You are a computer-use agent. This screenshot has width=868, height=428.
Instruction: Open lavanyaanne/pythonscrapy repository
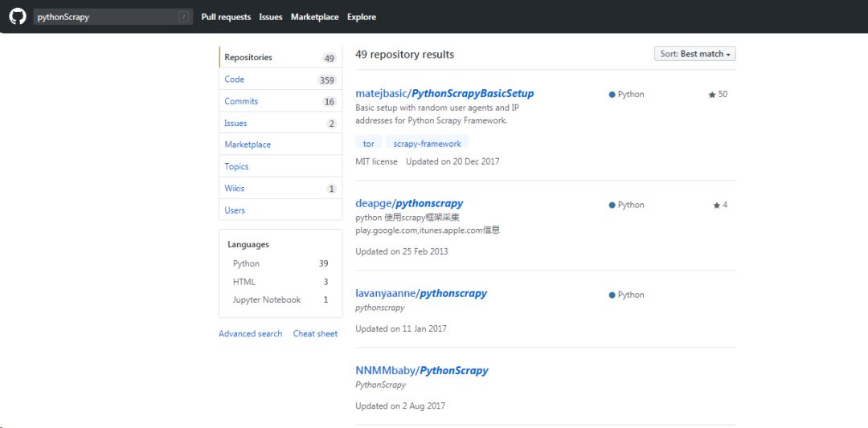[421, 293]
